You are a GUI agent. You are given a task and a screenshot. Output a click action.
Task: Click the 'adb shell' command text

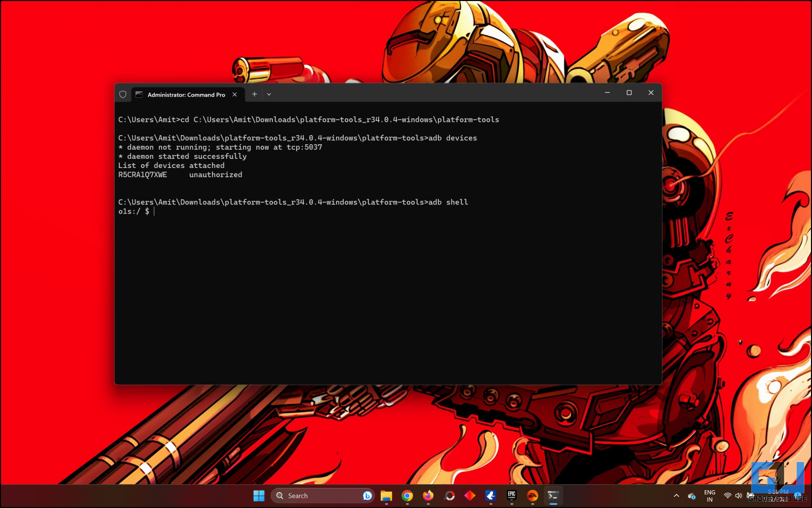pyautogui.click(x=449, y=202)
